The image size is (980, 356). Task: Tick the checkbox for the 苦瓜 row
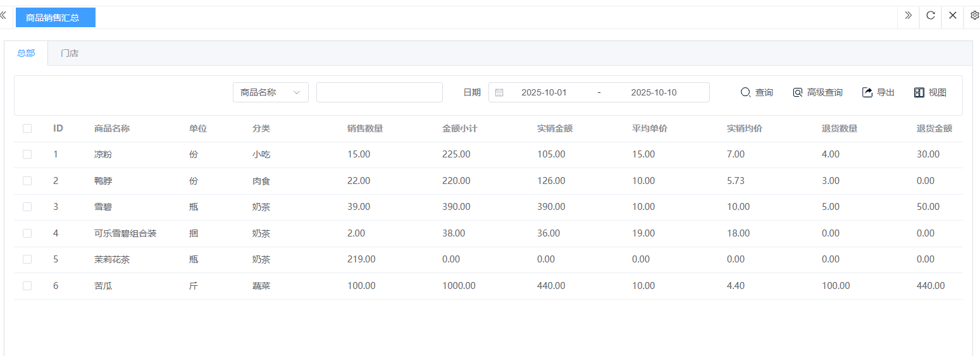point(27,286)
